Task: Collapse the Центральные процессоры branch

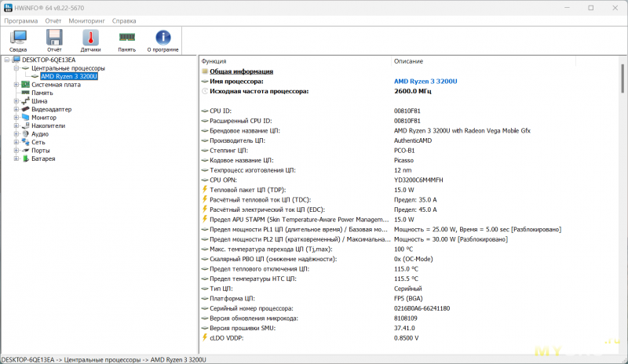Action: click(x=16, y=68)
